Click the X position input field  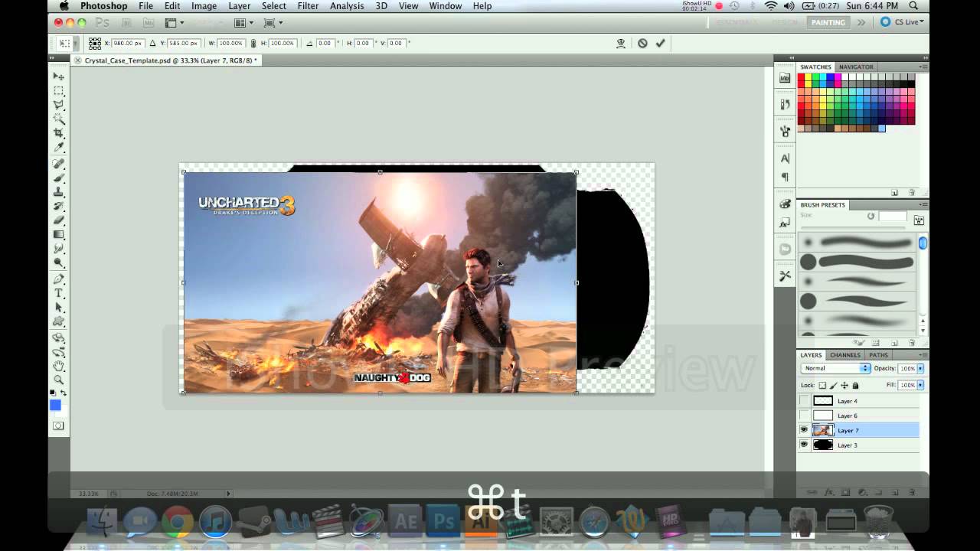pyautogui.click(x=128, y=44)
